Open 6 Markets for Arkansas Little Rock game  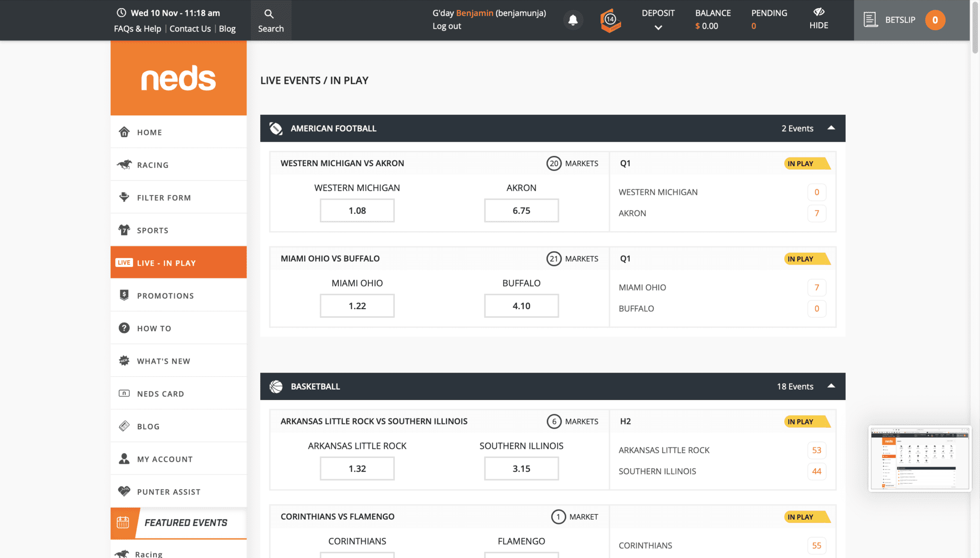click(x=572, y=421)
